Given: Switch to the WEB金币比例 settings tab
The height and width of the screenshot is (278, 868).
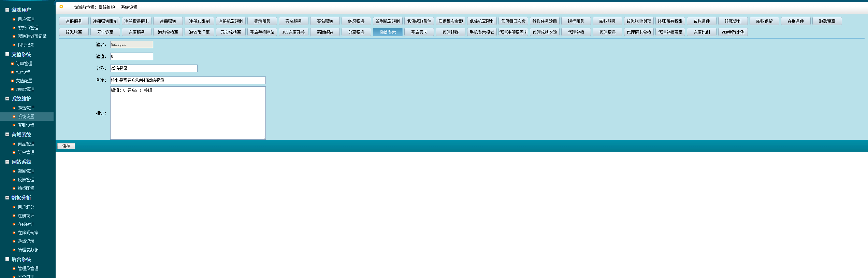Looking at the screenshot, I should point(733,32).
